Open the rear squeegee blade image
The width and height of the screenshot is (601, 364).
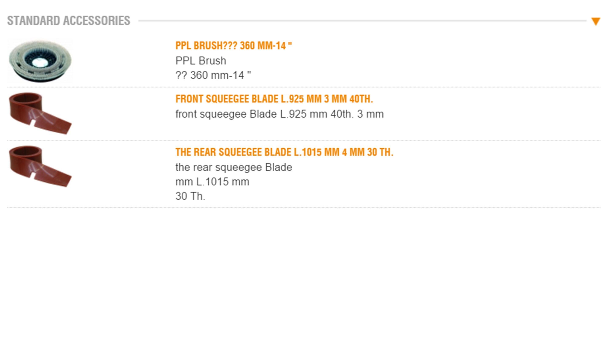(40, 166)
